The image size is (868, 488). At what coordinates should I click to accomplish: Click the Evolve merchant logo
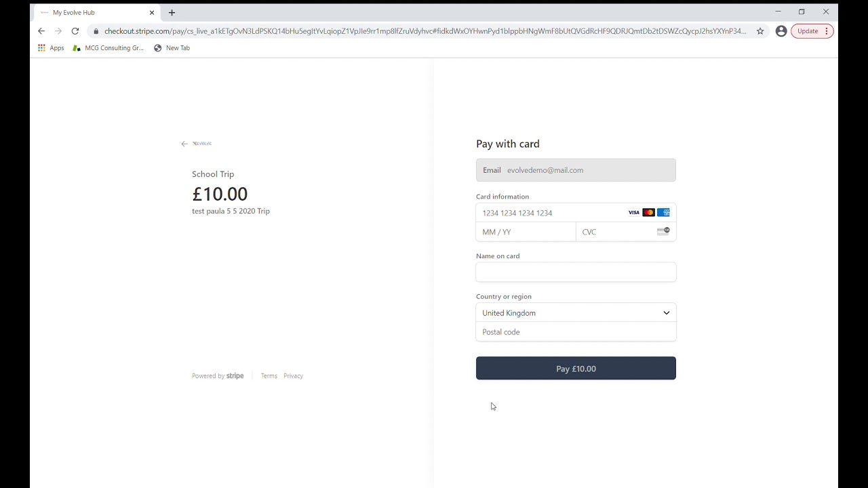(x=202, y=144)
